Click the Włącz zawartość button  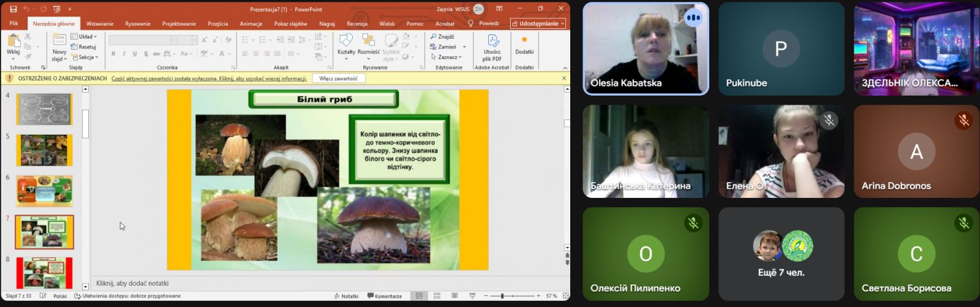pyautogui.click(x=338, y=78)
